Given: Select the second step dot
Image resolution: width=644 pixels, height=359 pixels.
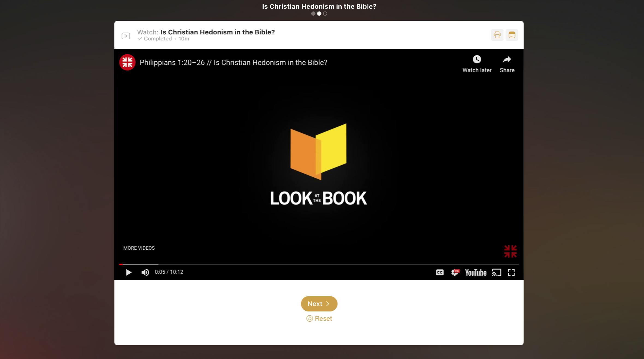Looking at the screenshot, I should (319, 14).
